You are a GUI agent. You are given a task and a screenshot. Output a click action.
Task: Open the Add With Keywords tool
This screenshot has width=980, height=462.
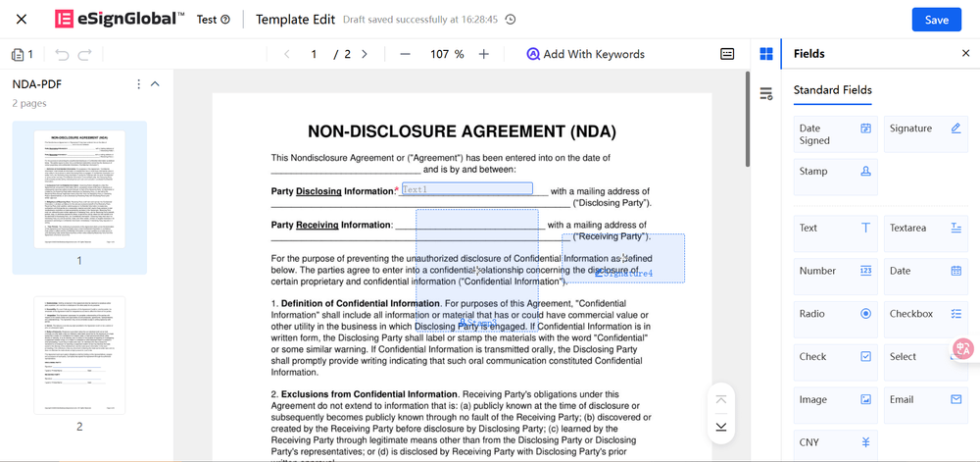(x=585, y=54)
